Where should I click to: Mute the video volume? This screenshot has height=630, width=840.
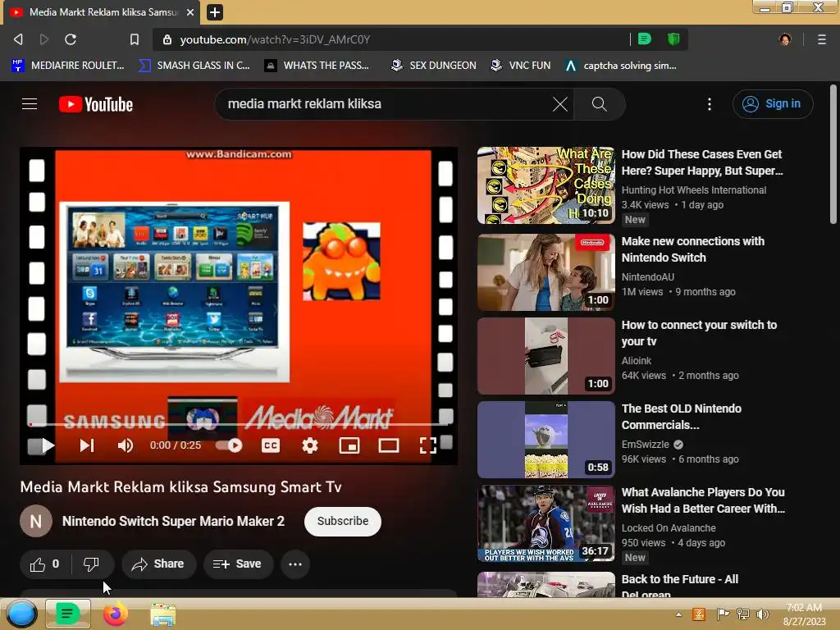click(x=126, y=445)
